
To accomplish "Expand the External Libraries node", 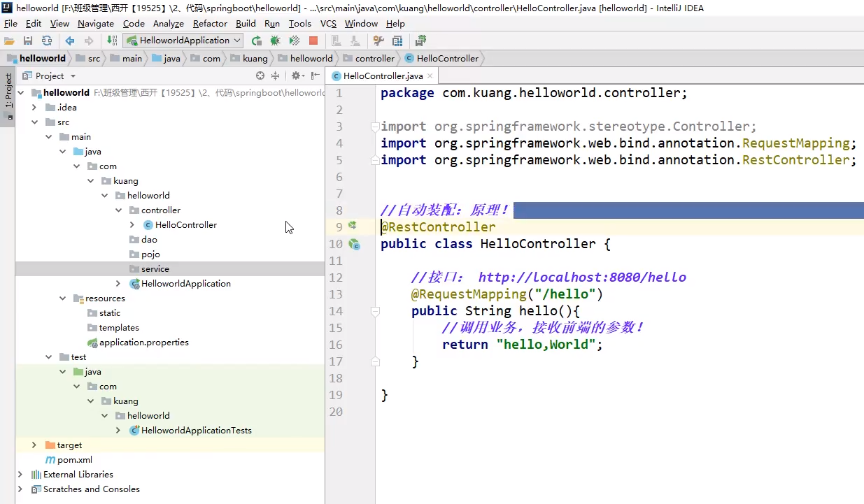I will 20,475.
